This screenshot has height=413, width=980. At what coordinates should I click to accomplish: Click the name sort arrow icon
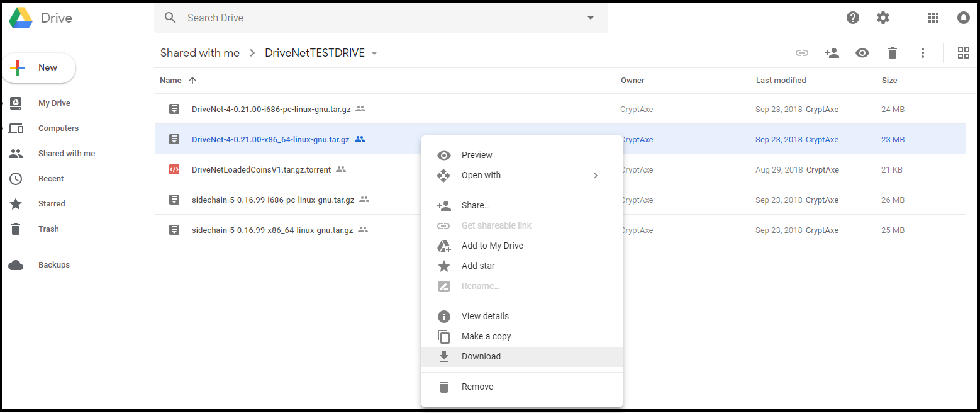click(192, 81)
